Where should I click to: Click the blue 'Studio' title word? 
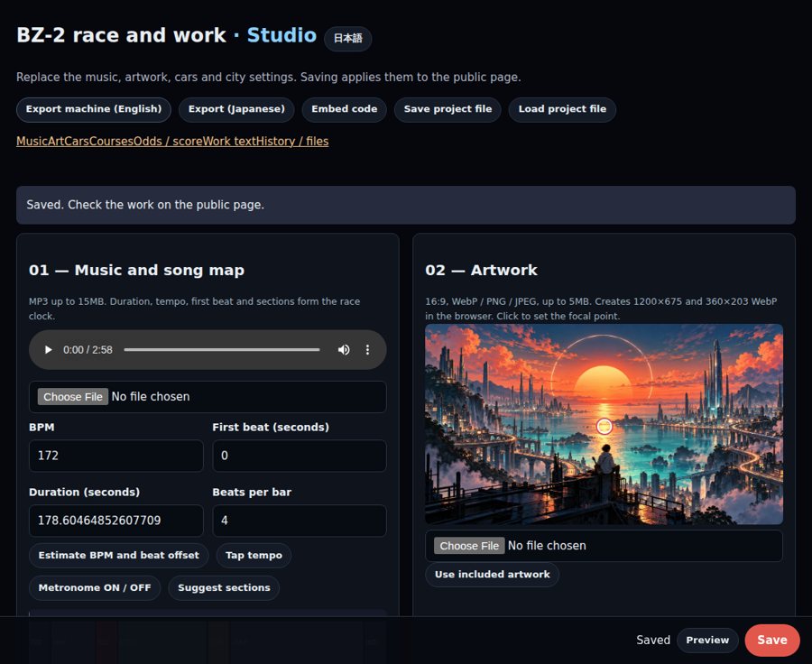[281, 35]
